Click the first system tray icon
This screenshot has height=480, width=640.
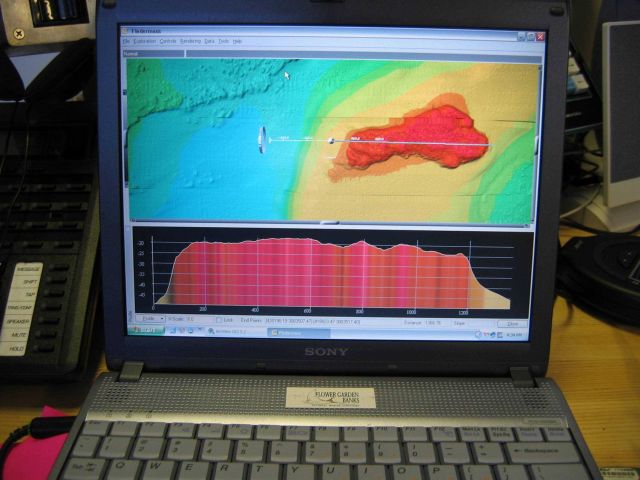[478, 334]
